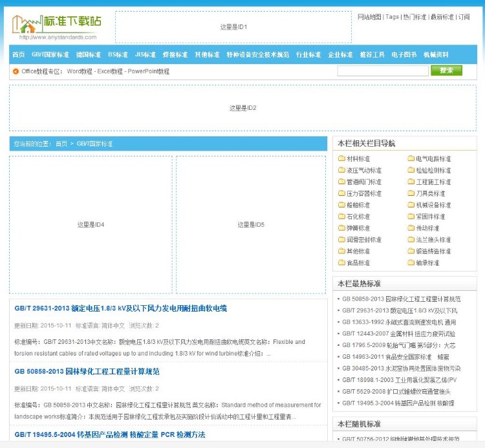
Task: Open the 液压气动标准 folder icon
Action: (341, 170)
